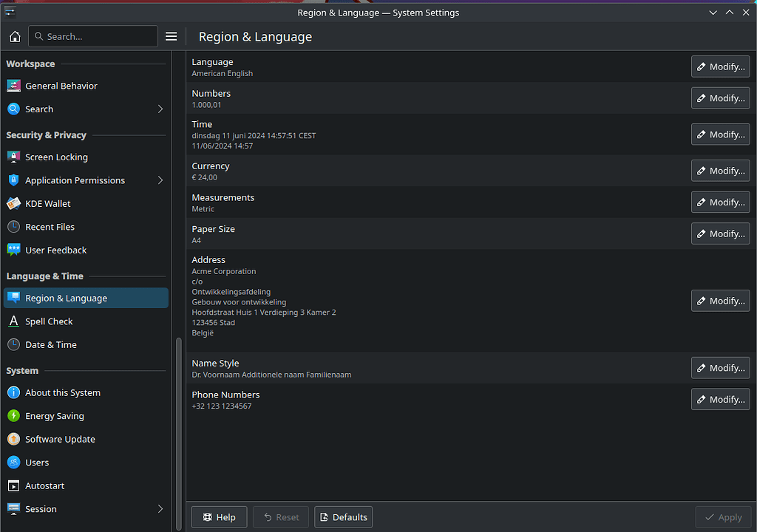Viewport: 757px width, 532px height.
Task: Open Date & Time settings
Action: tap(13, 344)
